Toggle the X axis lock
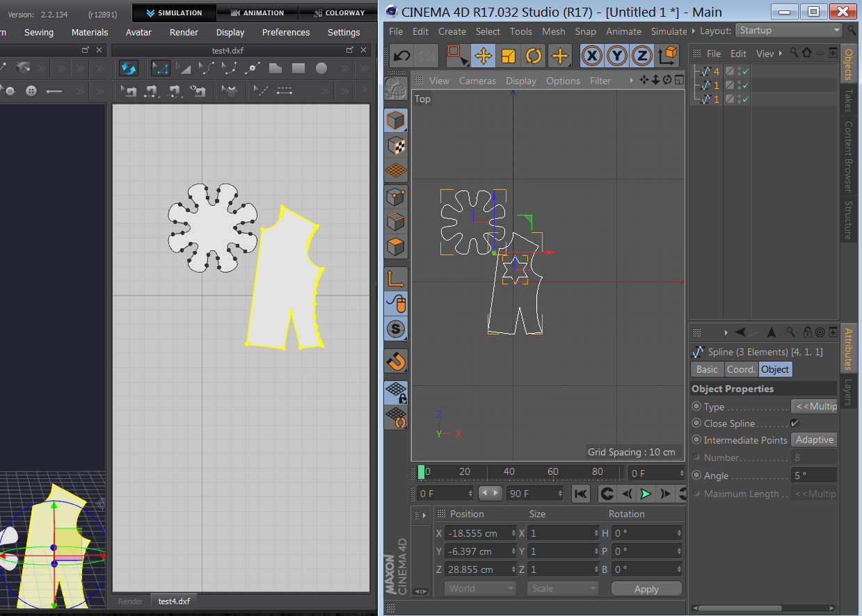This screenshot has height=616, width=862. (x=591, y=56)
